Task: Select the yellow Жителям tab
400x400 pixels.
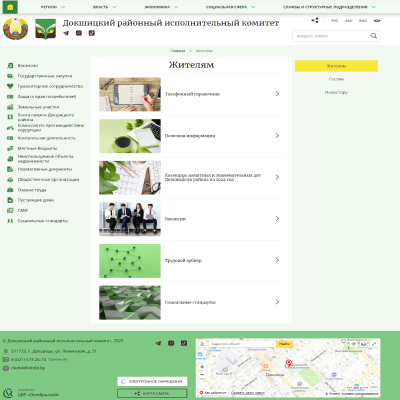Action: [336, 66]
